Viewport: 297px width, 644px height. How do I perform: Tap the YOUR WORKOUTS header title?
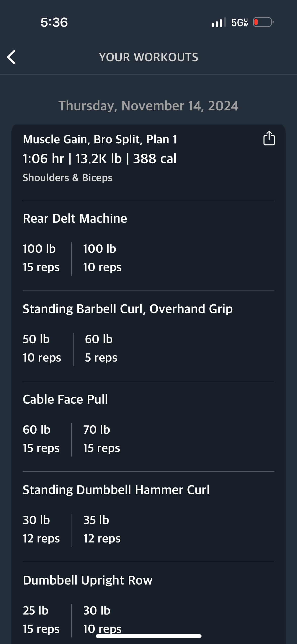[149, 57]
